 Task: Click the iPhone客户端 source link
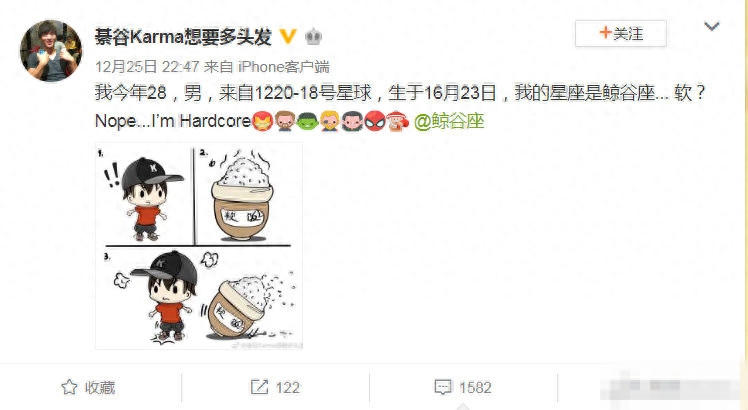coord(284,66)
